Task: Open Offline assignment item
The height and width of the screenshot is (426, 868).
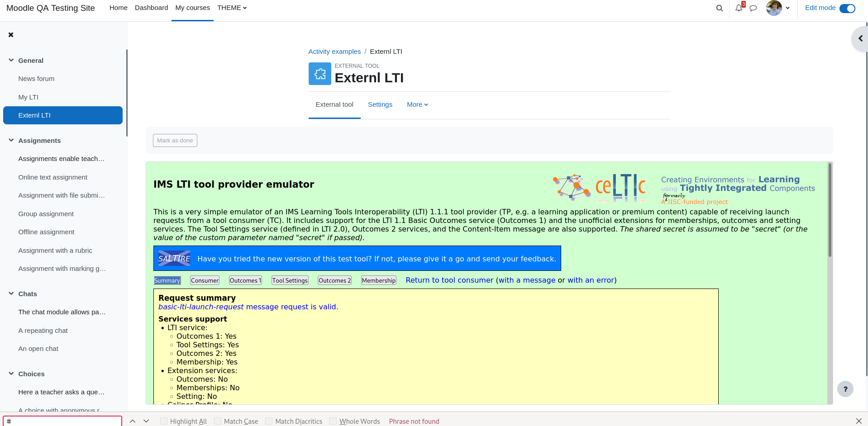Action: pos(46,232)
